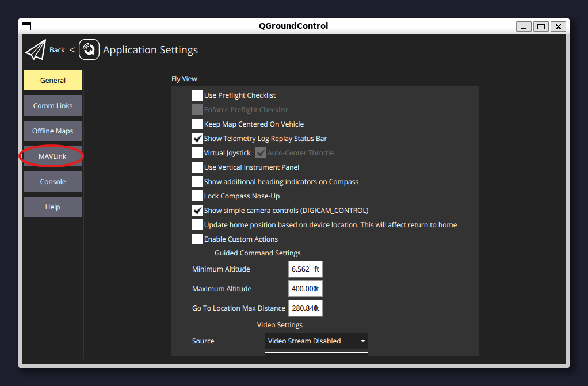Image resolution: width=588 pixels, height=386 pixels.
Task: Open the General settings tab
Action: coord(52,81)
